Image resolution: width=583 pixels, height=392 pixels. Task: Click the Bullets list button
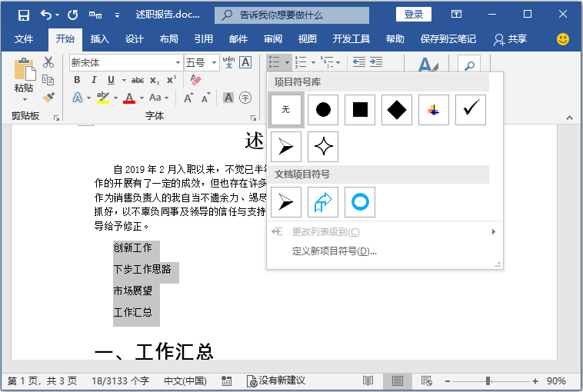point(275,62)
